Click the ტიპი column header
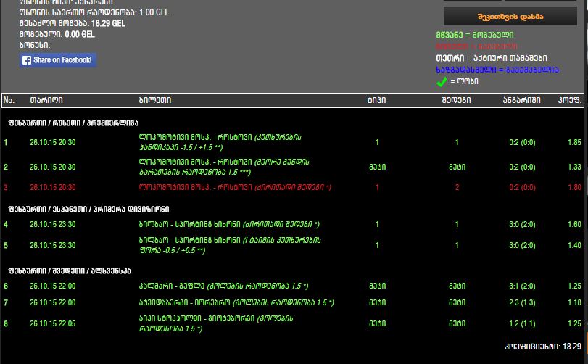Screen dimensions: 588x364 tap(376, 100)
